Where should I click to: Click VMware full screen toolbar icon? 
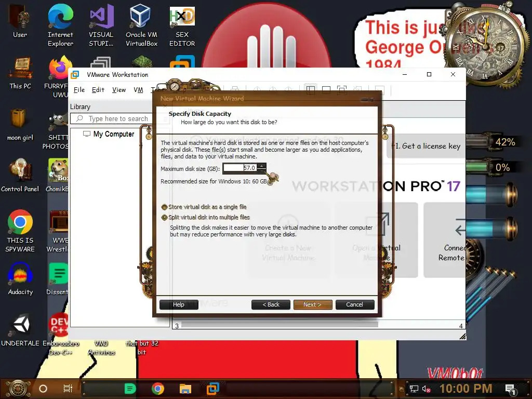point(342,90)
